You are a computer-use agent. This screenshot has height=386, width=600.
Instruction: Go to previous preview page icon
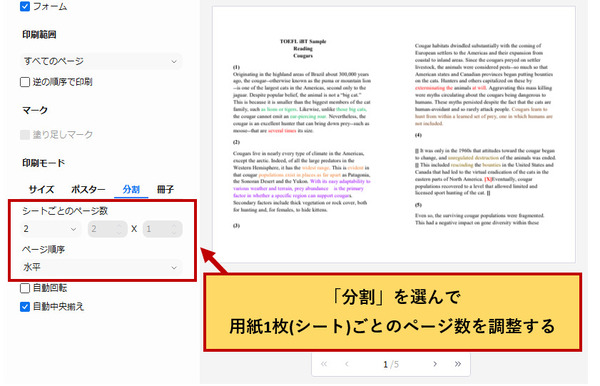(347, 364)
